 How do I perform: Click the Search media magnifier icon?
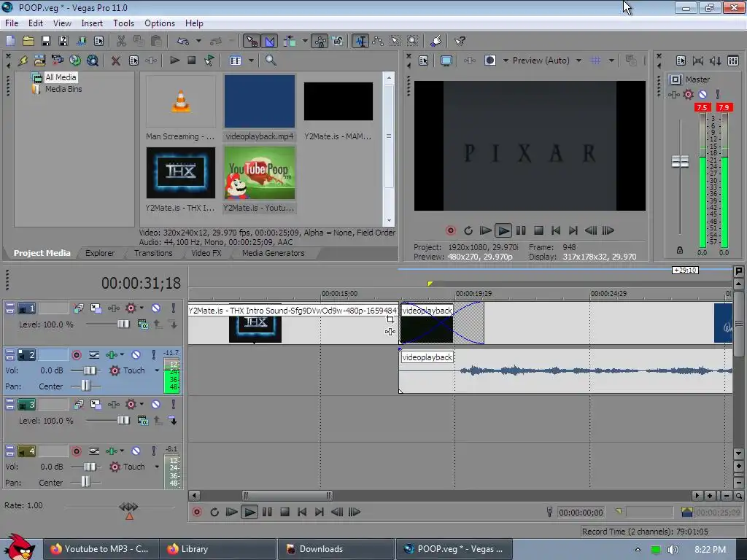(271, 61)
